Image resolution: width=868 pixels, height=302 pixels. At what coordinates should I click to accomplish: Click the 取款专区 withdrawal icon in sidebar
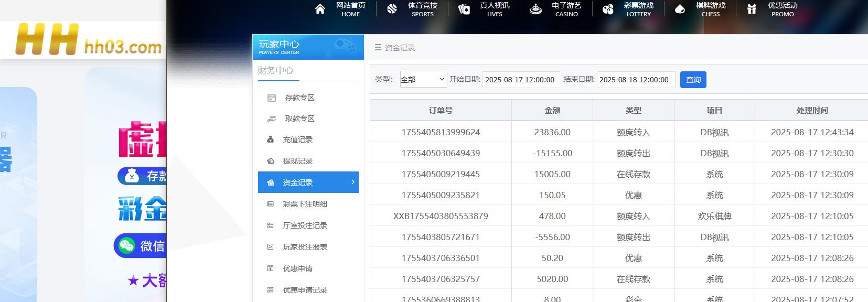(x=271, y=119)
